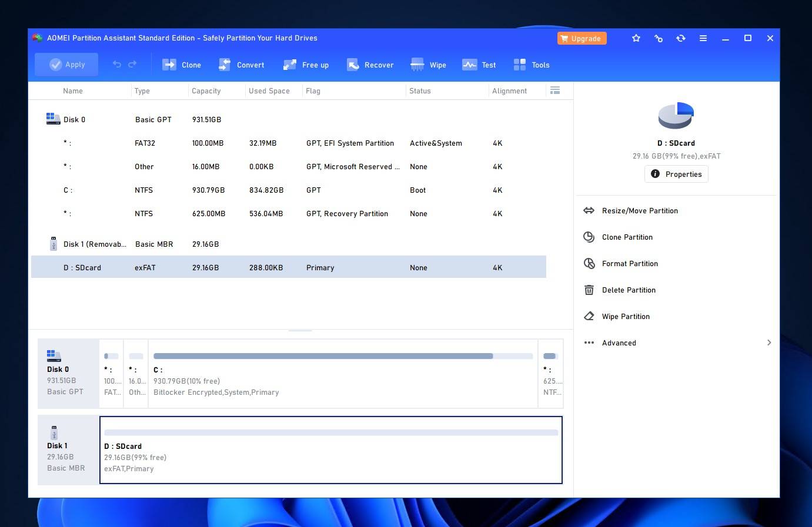Image resolution: width=812 pixels, height=527 pixels.
Task: Open the column display options icon
Action: (555, 90)
